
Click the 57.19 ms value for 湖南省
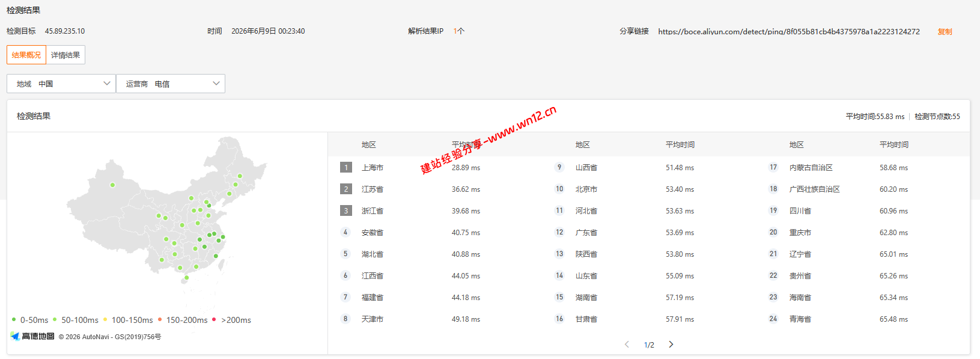click(680, 298)
